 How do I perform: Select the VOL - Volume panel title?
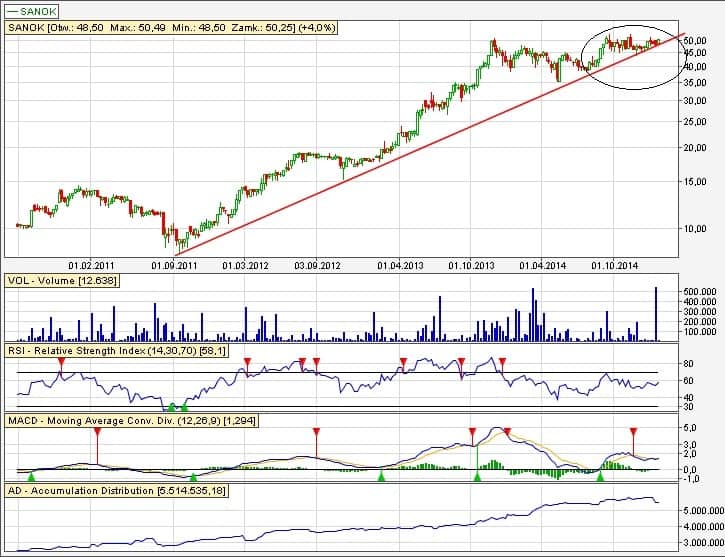(x=62, y=282)
